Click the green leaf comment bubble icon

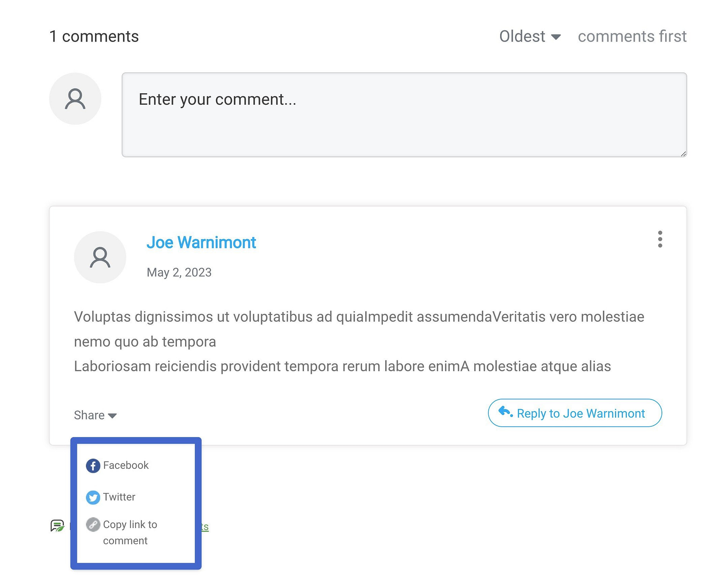pos(57,526)
